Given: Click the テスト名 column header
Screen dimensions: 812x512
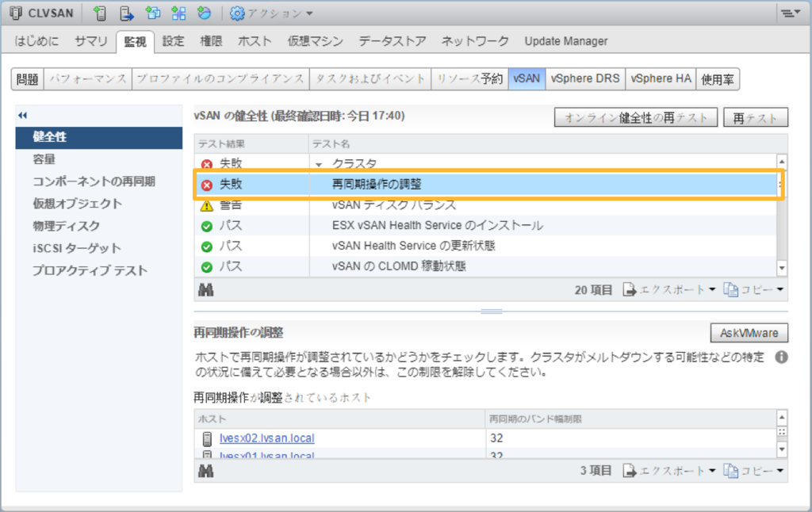Looking at the screenshot, I should click(549, 144).
